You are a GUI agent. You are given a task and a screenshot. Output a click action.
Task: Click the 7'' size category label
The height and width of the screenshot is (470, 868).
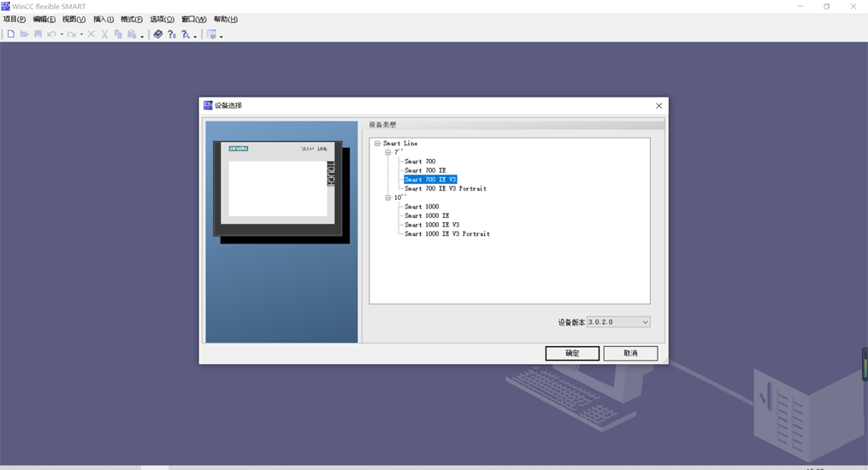pos(399,152)
